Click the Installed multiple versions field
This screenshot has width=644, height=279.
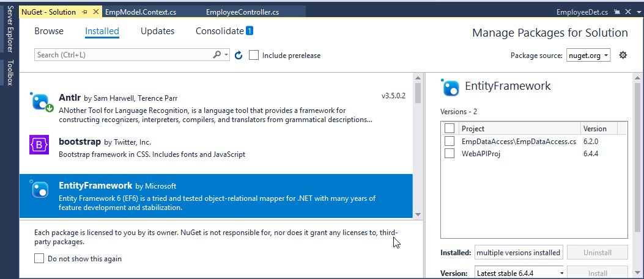[x=519, y=252]
